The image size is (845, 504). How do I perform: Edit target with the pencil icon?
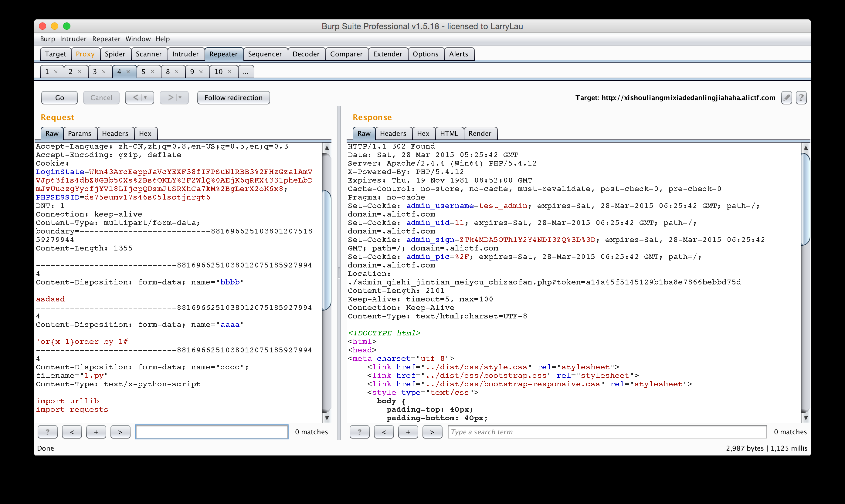[786, 98]
